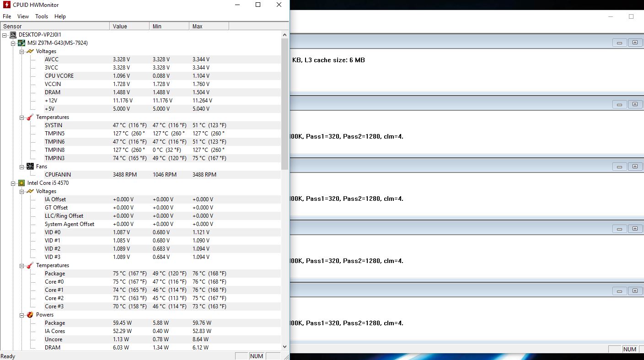Collapse the motherboard Voltages group
Screen dimensions: 644x360
click(x=22, y=51)
